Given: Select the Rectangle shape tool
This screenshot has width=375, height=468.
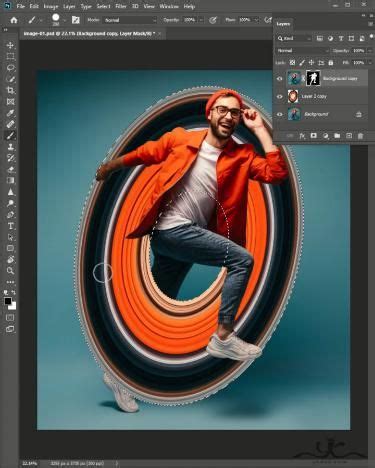Looking at the screenshot, I should coord(10,248).
